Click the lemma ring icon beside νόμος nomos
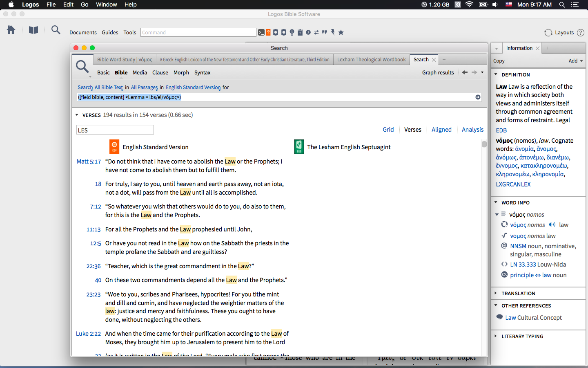The height and width of the screenshot is (368, 588). [x=504, y=224]
